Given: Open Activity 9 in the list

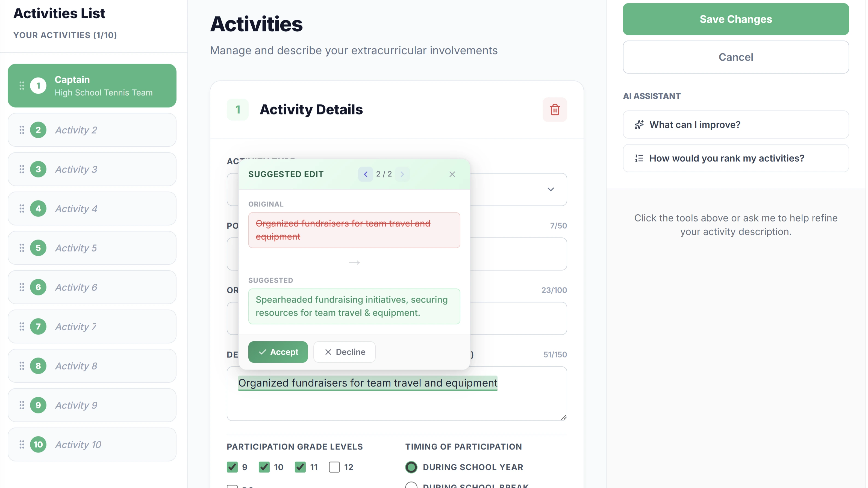Looking at the screenshot, I should 92,405.
